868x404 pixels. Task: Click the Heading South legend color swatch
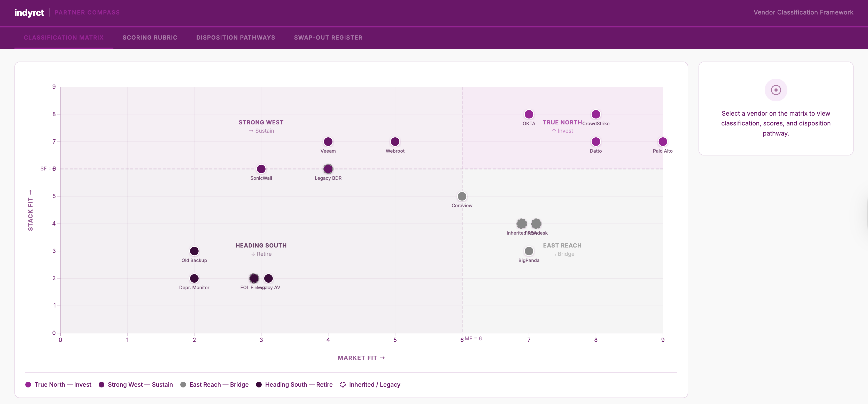[x=259, y=385]
